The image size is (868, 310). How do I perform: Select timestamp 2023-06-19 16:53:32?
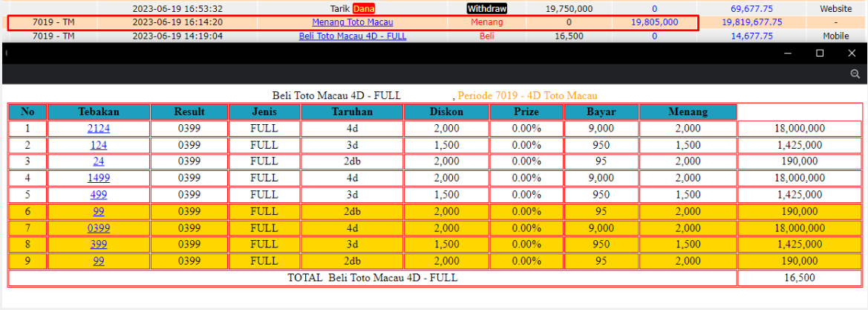click(177, 9)
